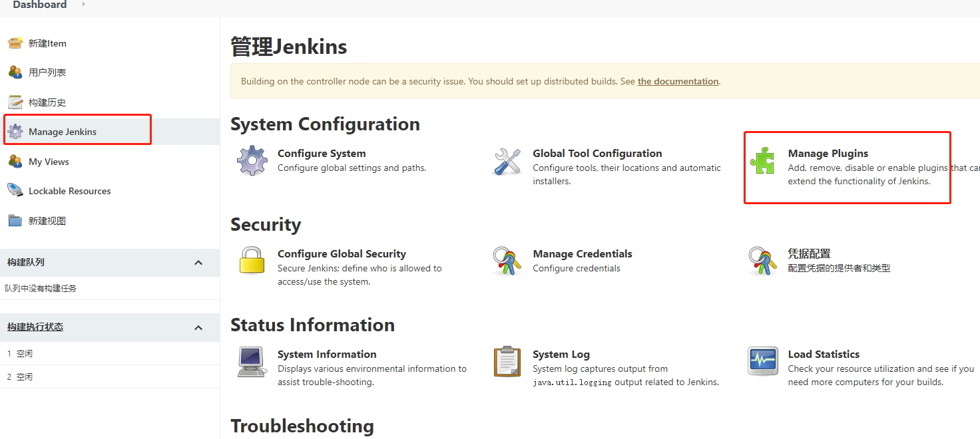980x439 pixels.
Task: Collapse the 构建队列 panel
Action: (x=198, y=263)
